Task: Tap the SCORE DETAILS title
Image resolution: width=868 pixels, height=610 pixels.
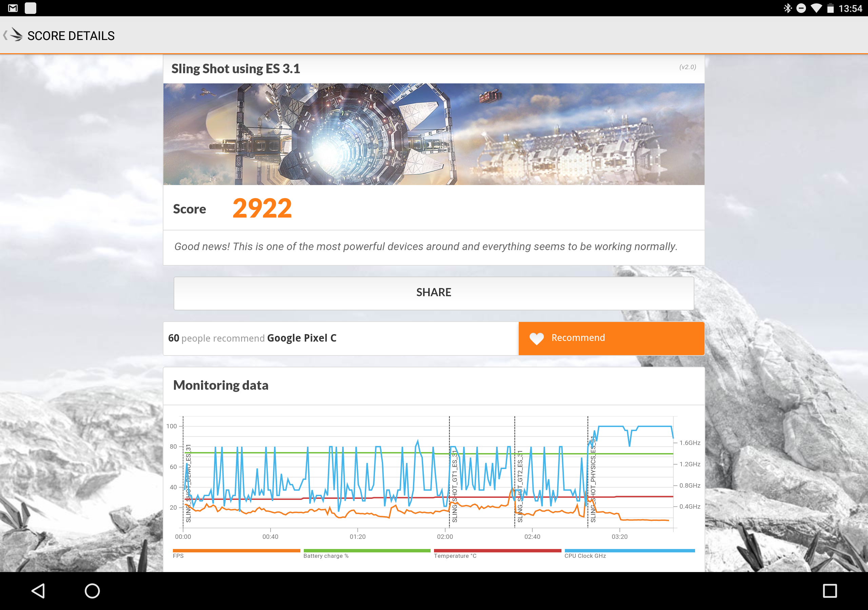Action: [71, 36]
